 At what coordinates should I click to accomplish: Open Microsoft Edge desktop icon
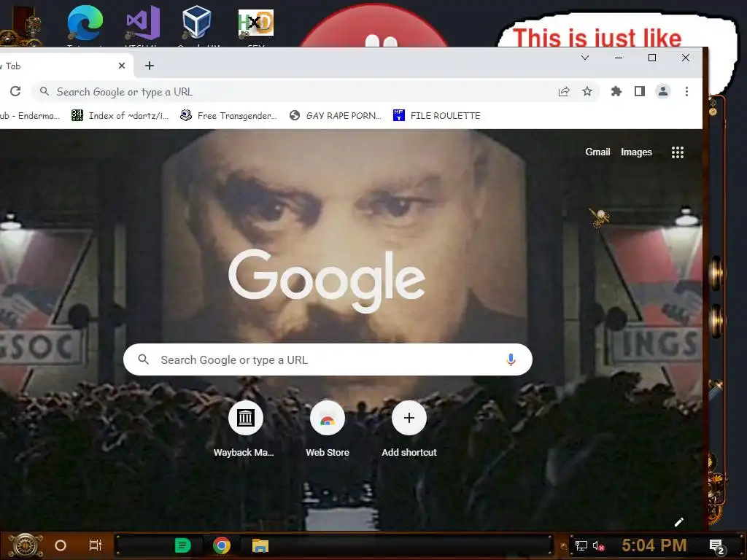click(85, 23)
